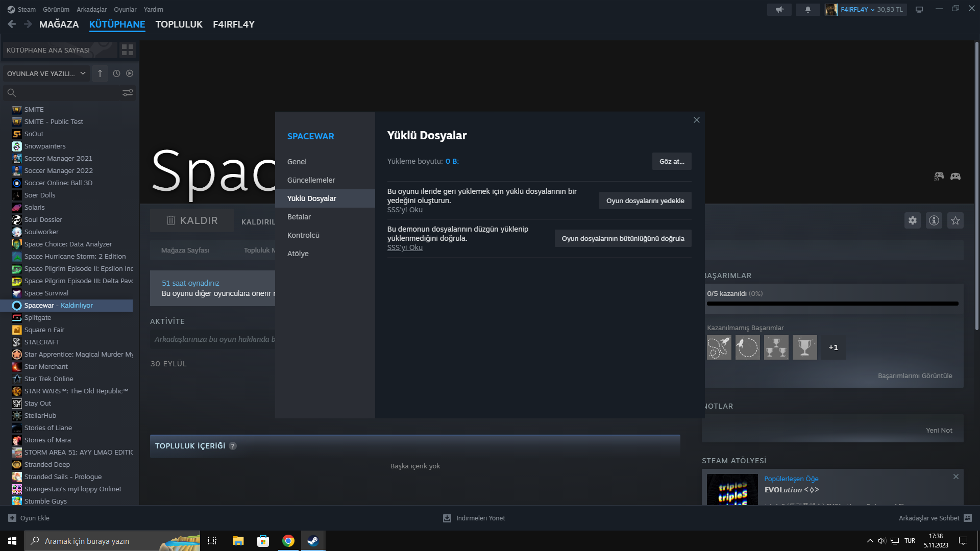Click the recent activity clock filter icon
Viewport: 980px width, 551px height.
pyautogui.click(x=116, y=73)
